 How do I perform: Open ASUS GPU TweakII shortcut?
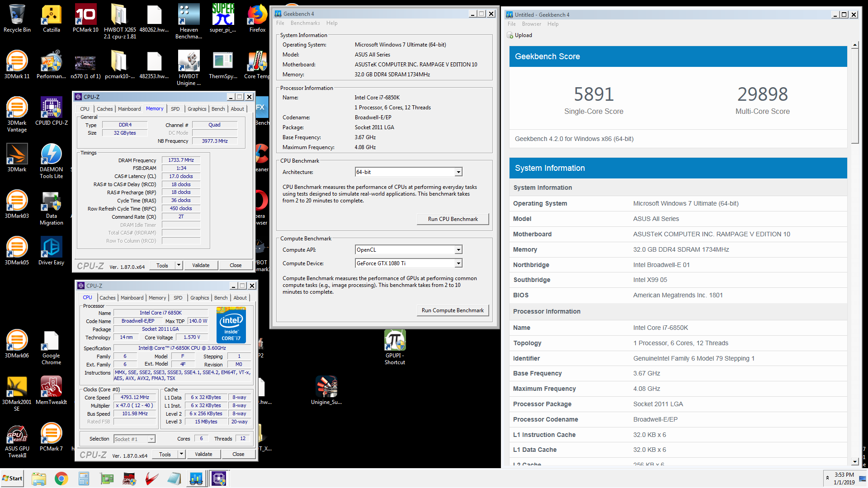[17, 440]
